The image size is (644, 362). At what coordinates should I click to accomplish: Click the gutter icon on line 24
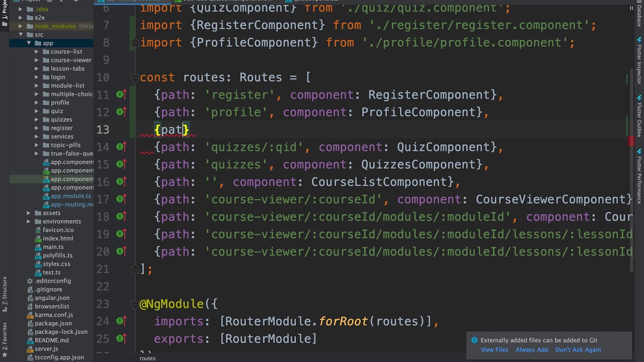[121, 321]
